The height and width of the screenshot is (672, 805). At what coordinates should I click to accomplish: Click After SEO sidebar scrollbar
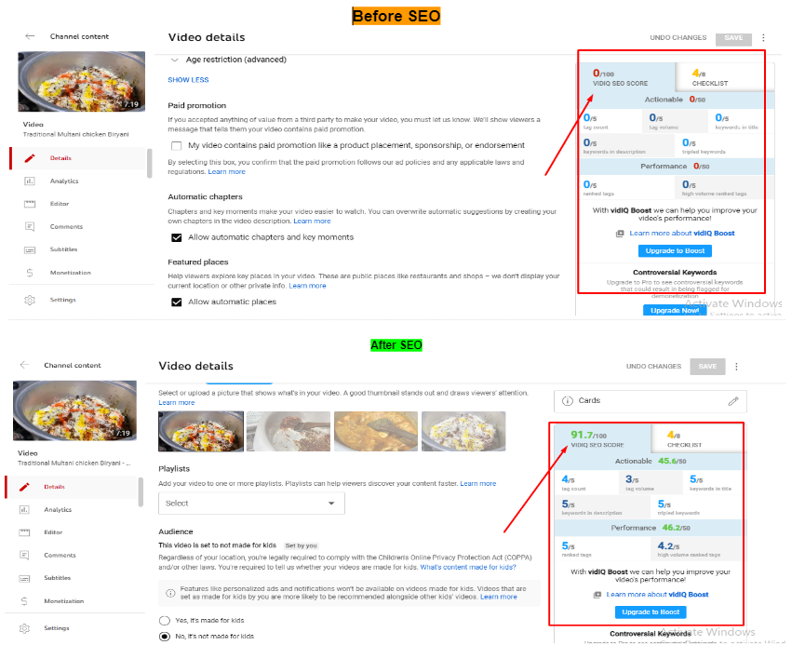tap(141, 491)
